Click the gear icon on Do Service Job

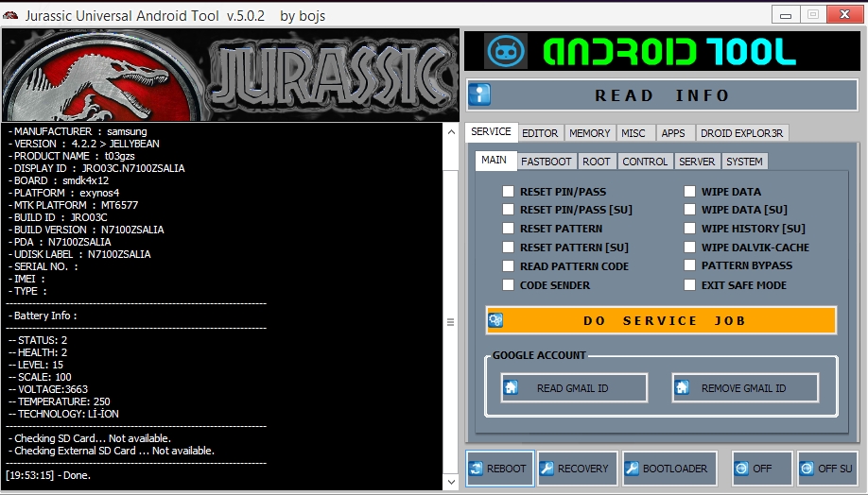495,320
